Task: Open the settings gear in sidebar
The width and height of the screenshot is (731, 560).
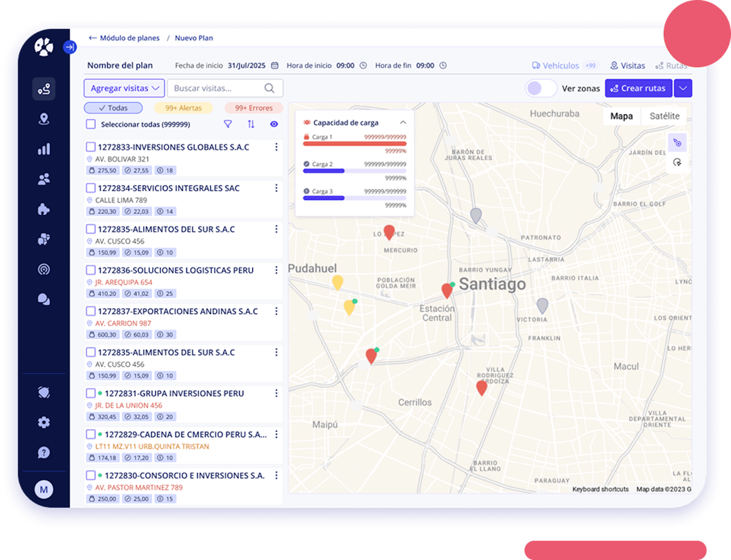Action: point(44,423)
